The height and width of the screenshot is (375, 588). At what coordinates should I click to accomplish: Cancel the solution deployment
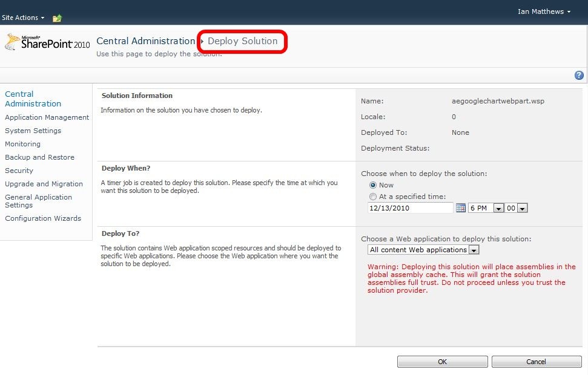click(535, 362)
